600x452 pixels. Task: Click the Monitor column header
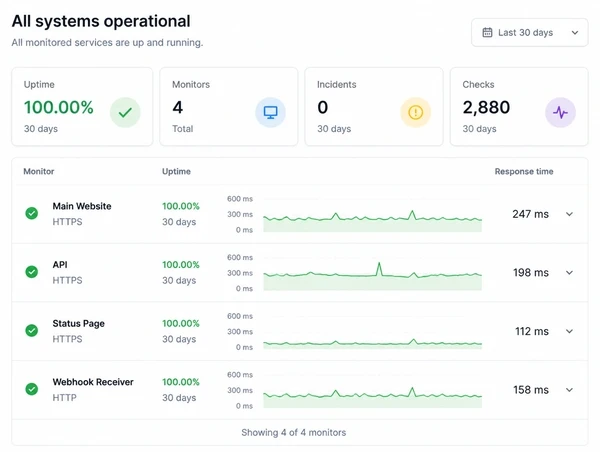pos(39,171)
